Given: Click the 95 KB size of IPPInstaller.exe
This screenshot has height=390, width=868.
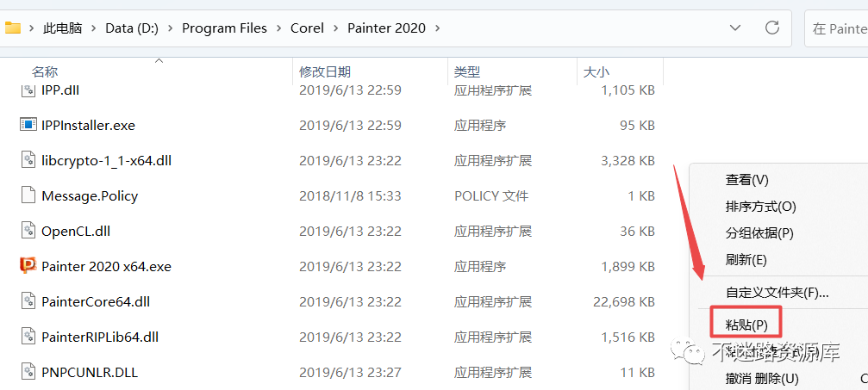Looking at the screenshot, I should [637, 125].
